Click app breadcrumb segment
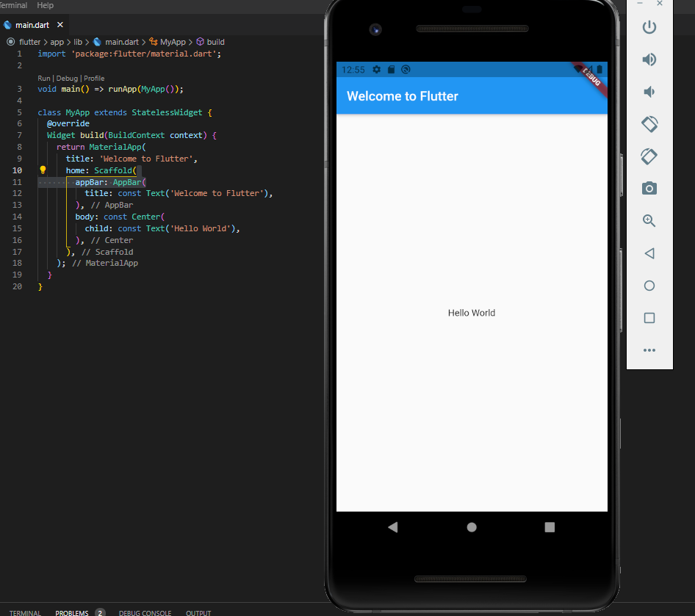Image resolution: width=695 pixels, height=616 pixels. pos(57,42)
